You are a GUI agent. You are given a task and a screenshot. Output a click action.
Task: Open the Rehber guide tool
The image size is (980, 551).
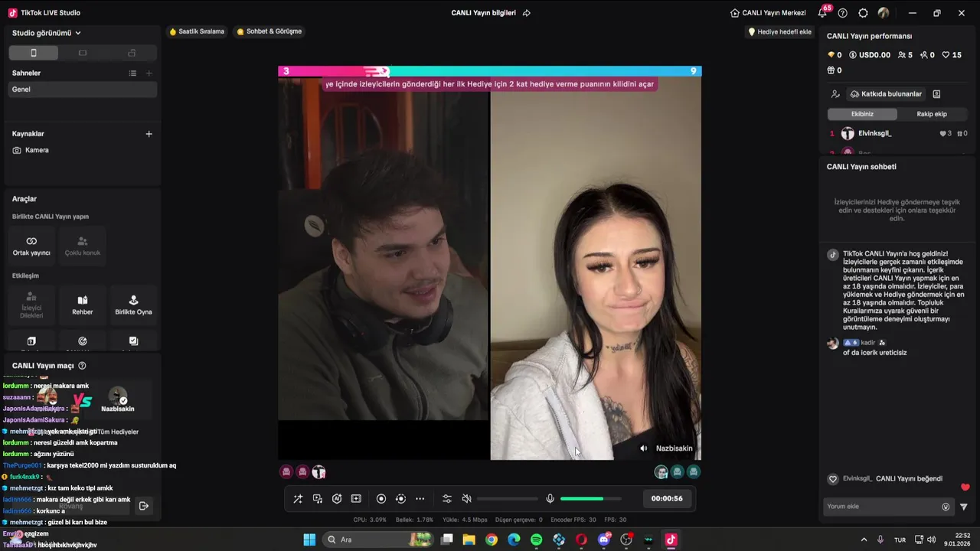(83, 305)
